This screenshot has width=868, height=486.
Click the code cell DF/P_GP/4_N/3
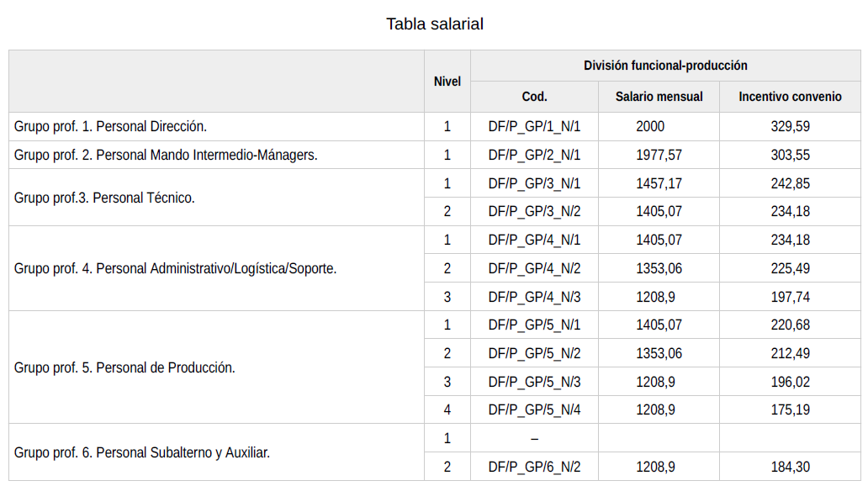534,297
